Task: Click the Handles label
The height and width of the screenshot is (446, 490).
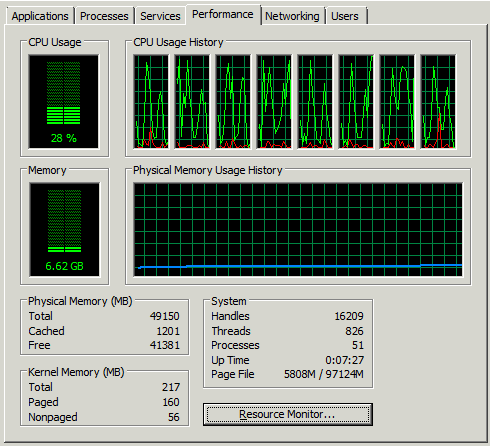Action: pos(230,316)
